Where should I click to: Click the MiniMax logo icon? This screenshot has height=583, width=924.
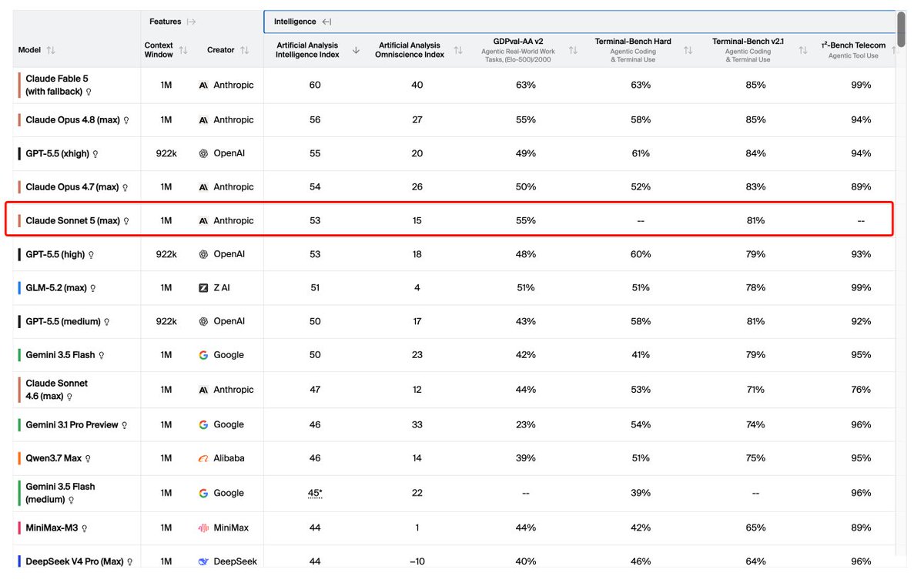[x=203, y=528]
